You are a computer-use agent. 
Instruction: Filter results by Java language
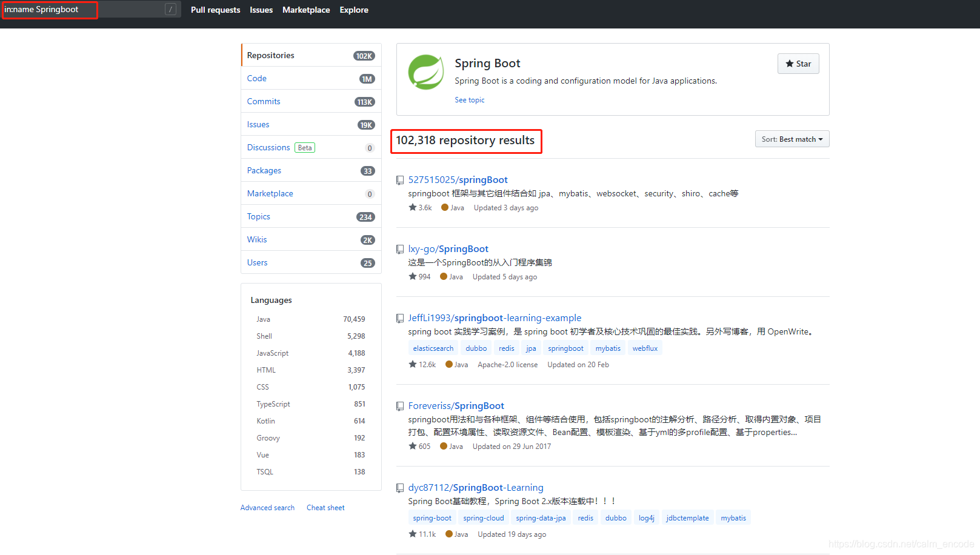click(311, 319)
